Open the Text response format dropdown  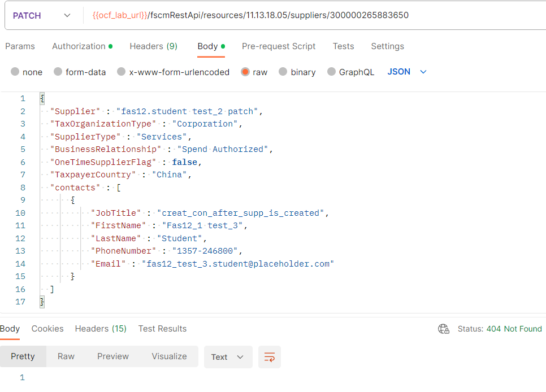click(x=228, y=357)
